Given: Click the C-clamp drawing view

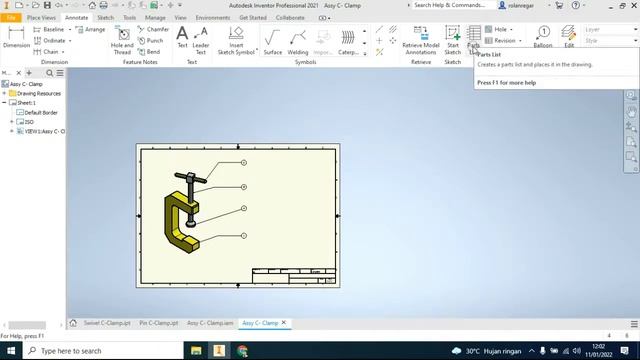Looking at the screenshot, I should (187, 213).
